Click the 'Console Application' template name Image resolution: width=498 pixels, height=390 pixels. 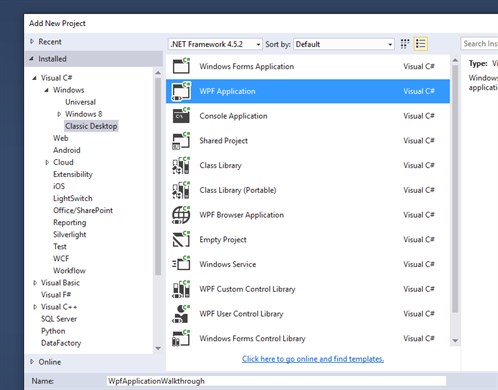(233, 116)
